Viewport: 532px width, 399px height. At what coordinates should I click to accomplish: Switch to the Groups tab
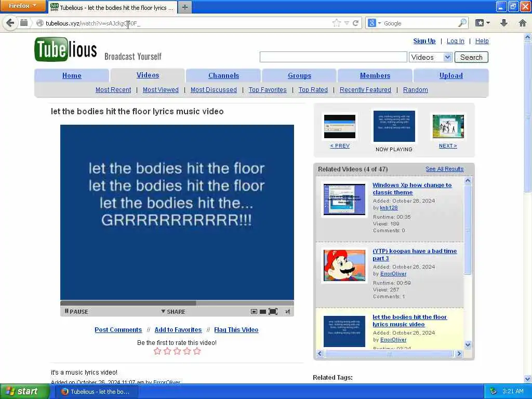tap(299, 75)
